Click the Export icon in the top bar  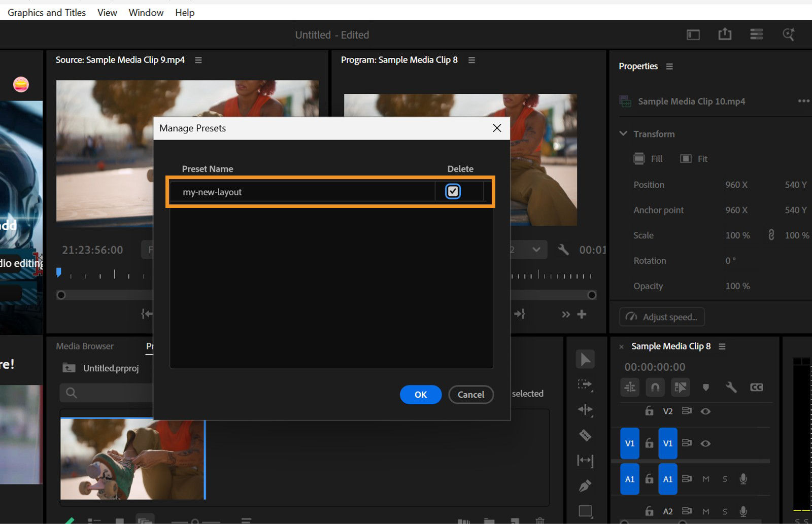click(x=725, y=34)
